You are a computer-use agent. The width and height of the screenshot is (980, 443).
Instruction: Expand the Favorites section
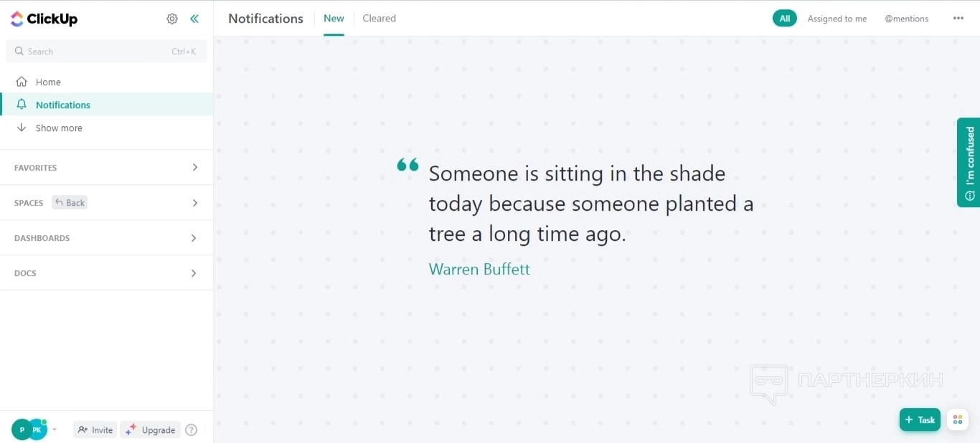(x=194, y=168)
